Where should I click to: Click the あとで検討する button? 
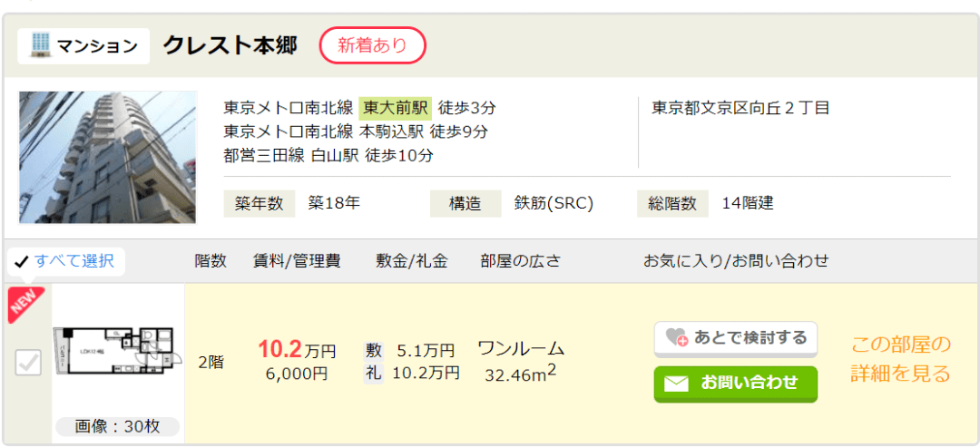pos(736,339)
